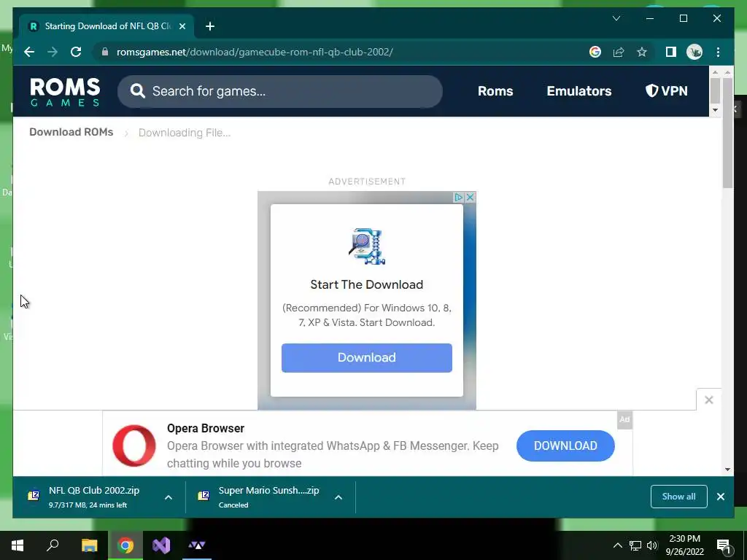The width and height of the screenshot is (747, 560).
Task: Click Start The Download ad heading
Action: [x=366, y=284]
